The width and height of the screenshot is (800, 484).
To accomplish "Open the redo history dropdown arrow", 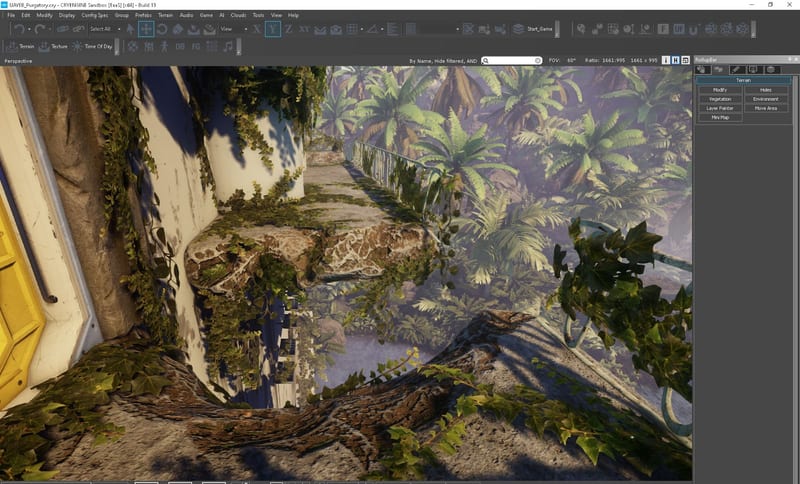I will click(x=49, y=29).
